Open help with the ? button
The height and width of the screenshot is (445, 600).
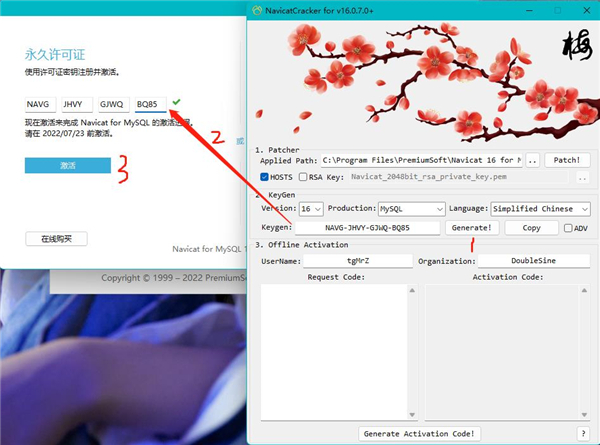click(x=583, y=434)
